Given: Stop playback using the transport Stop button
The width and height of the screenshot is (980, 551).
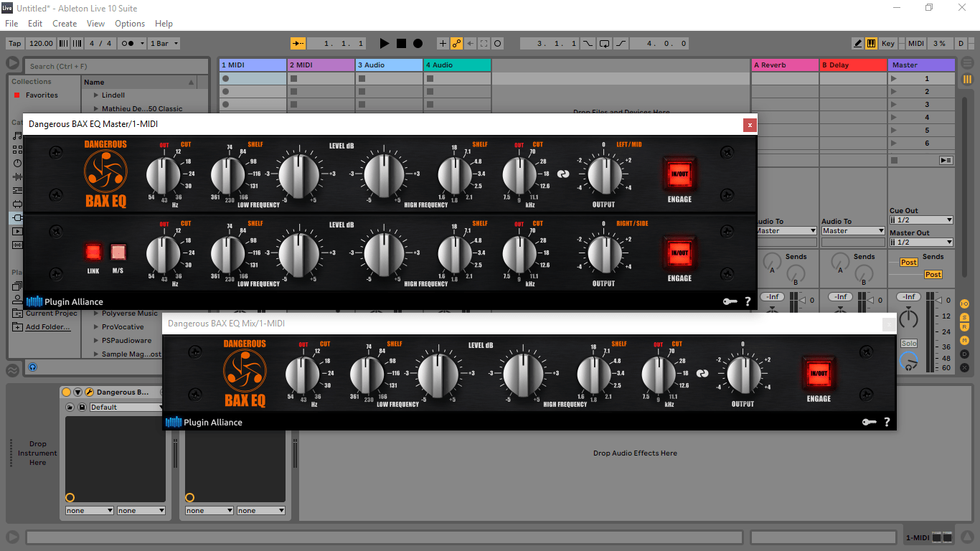Looking at the screenshot, I should pos(401,44).
